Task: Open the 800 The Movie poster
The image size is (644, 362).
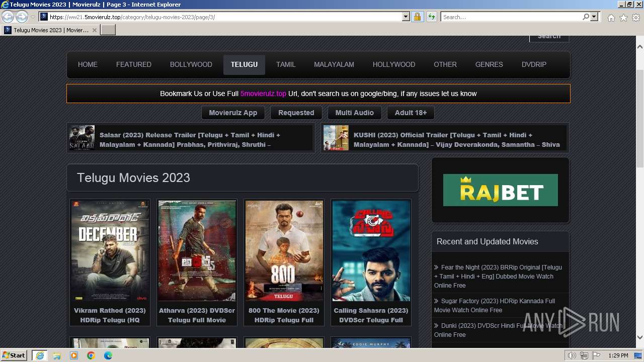Action: (x=284, y=251)
